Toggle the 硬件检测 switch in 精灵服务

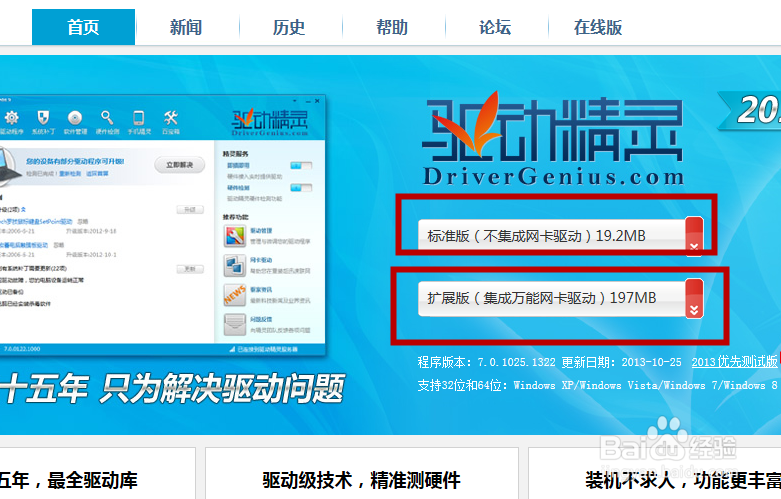301,188
